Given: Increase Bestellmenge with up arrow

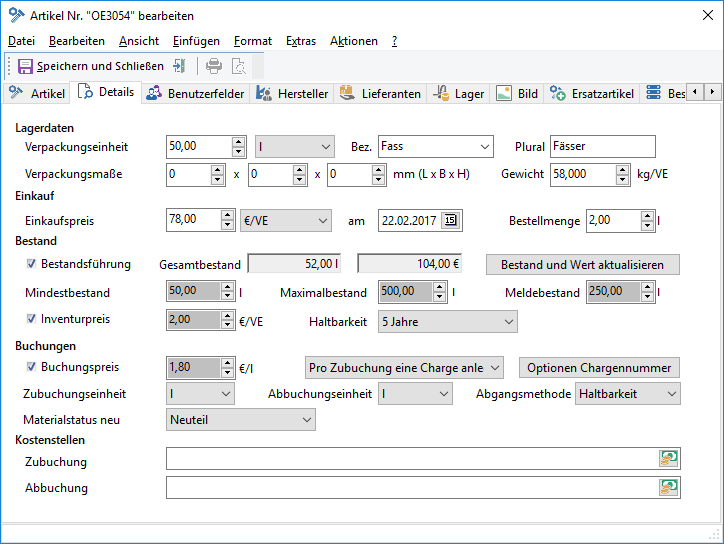Looking at the screenshot, I should click(x=647, y=216).
